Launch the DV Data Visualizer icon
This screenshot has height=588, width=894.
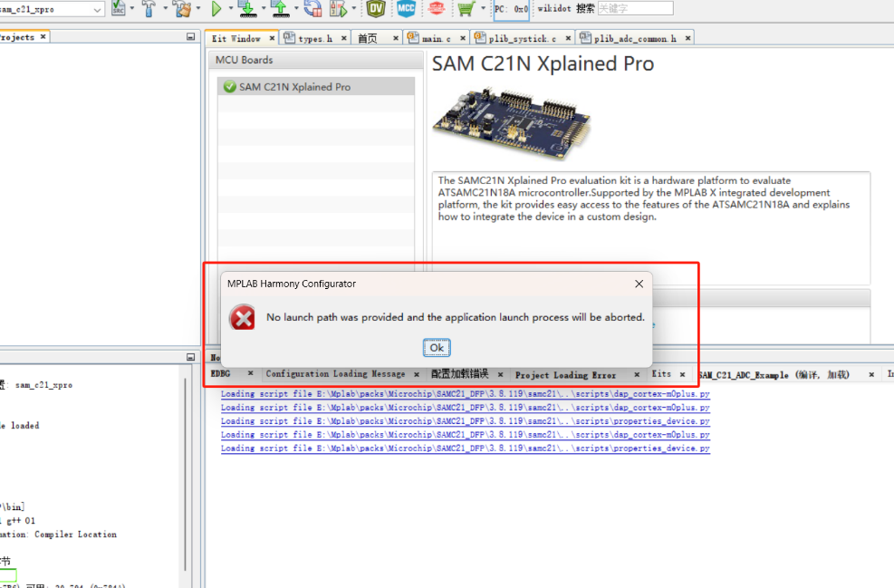click(376, 8)
